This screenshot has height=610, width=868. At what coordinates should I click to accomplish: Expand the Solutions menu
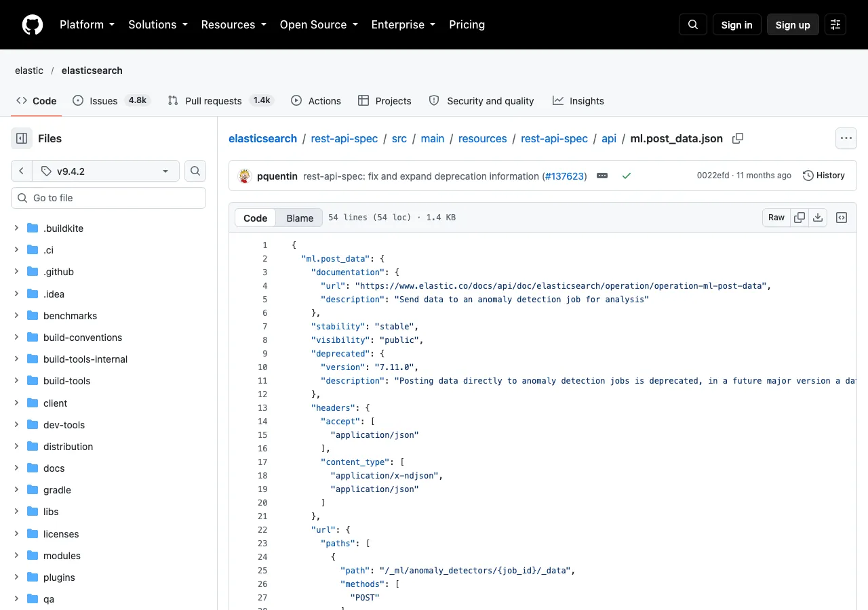tap(157, 24)
